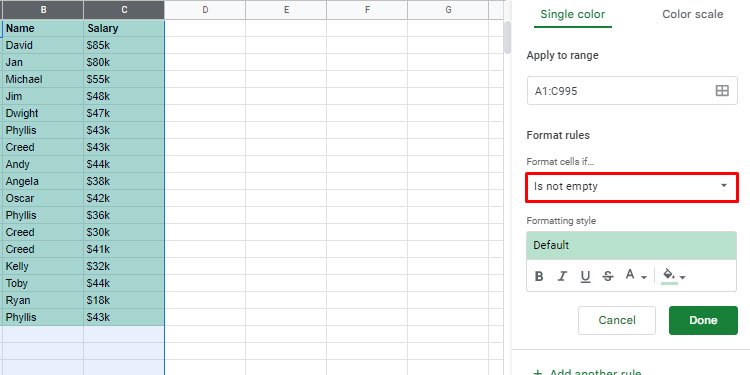Switch to the Color scale tab
750x375 pixels.
692,14
